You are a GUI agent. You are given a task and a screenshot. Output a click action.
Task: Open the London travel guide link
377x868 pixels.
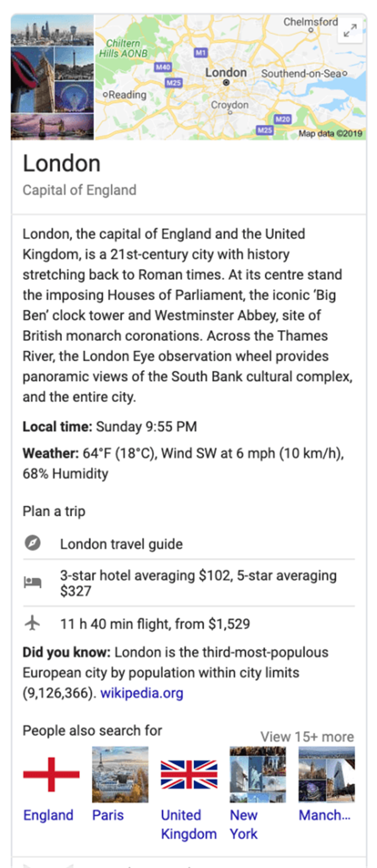[x=122, y=544]
